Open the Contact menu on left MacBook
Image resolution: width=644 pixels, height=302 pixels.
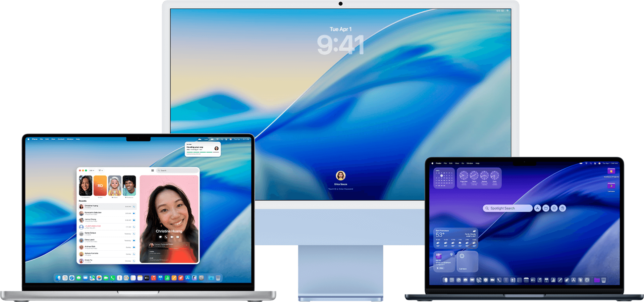click(61, 139)
